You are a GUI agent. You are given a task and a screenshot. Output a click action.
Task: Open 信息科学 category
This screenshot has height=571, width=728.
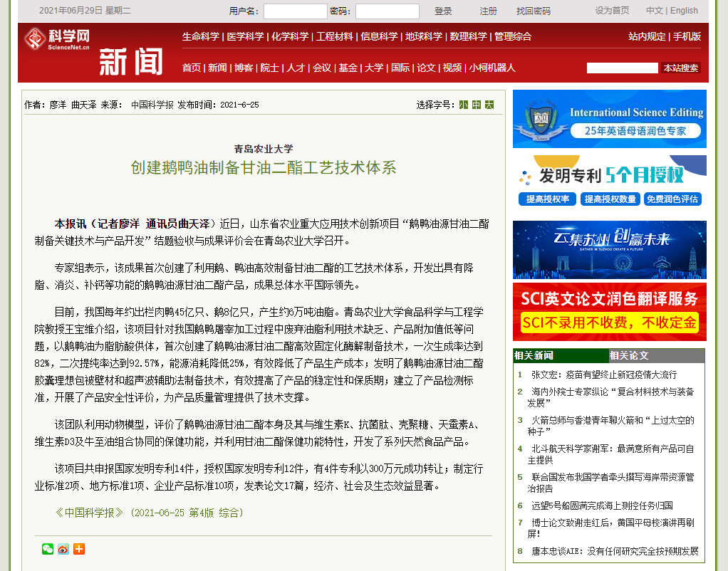pos(379,37)
